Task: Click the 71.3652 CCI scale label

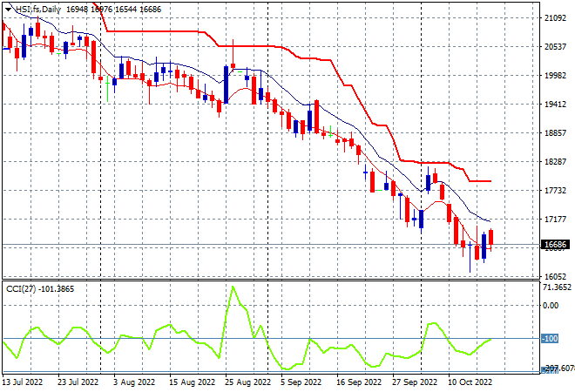Action: tap(557, 287)
